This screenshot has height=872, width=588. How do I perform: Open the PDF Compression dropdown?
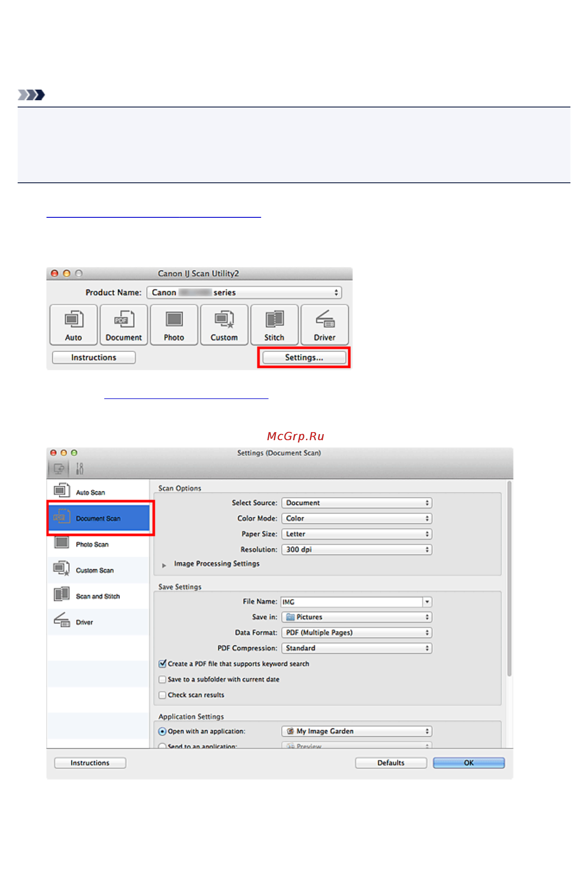pos(357,648)
